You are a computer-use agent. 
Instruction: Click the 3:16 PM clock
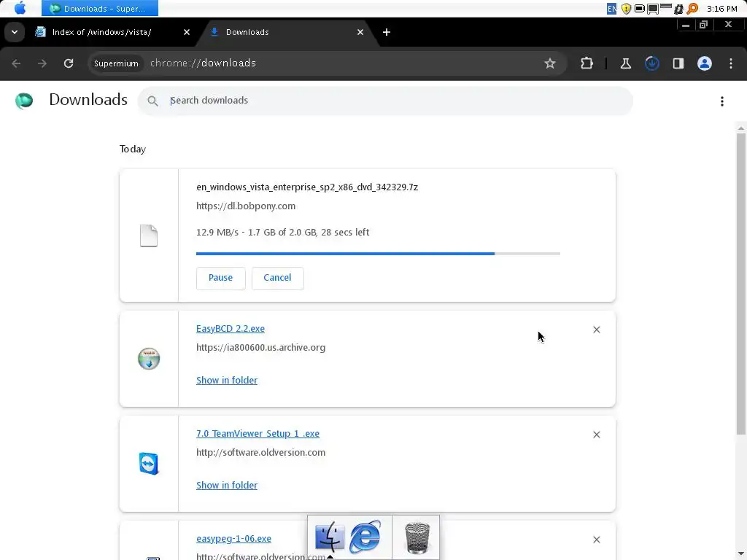pyautogui.click(x=722, y=9)
